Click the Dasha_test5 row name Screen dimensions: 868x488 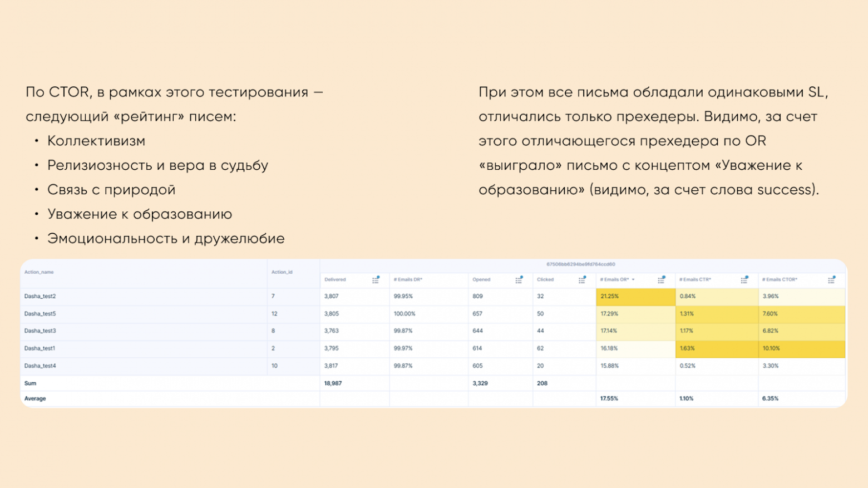tap(40, 313)
